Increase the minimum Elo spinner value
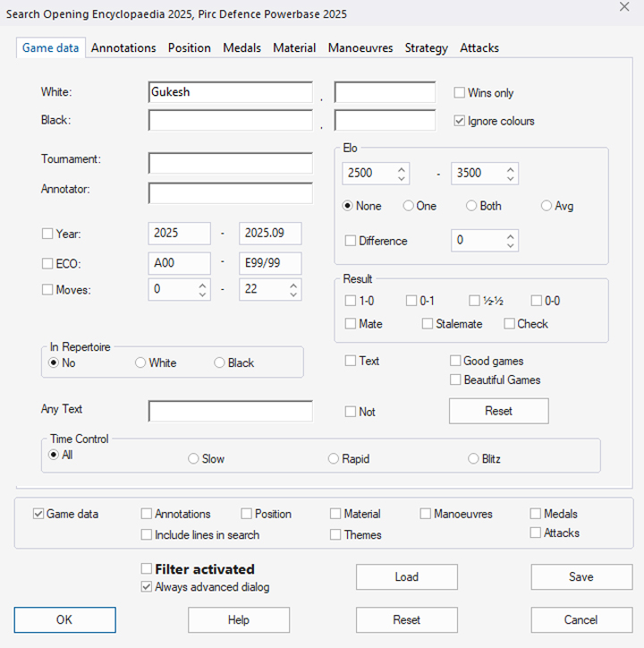The width and height of the screenshot is (644, 648). coord(401,168)
